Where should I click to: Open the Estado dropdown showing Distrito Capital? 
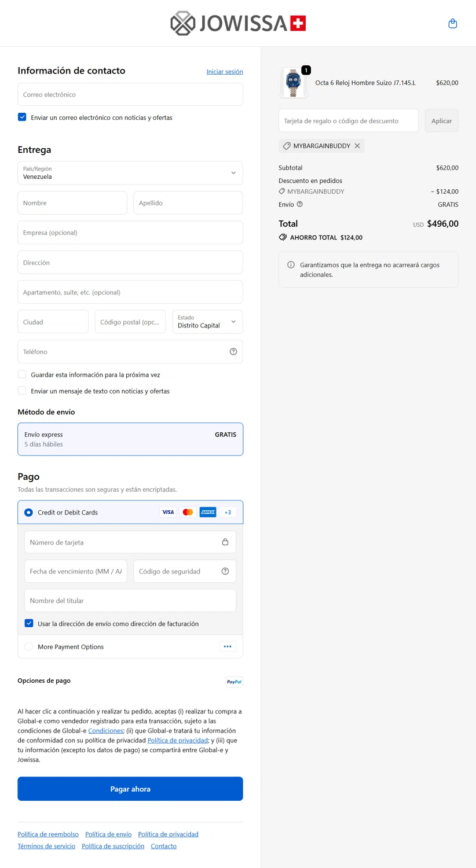[x=207, y=322]
